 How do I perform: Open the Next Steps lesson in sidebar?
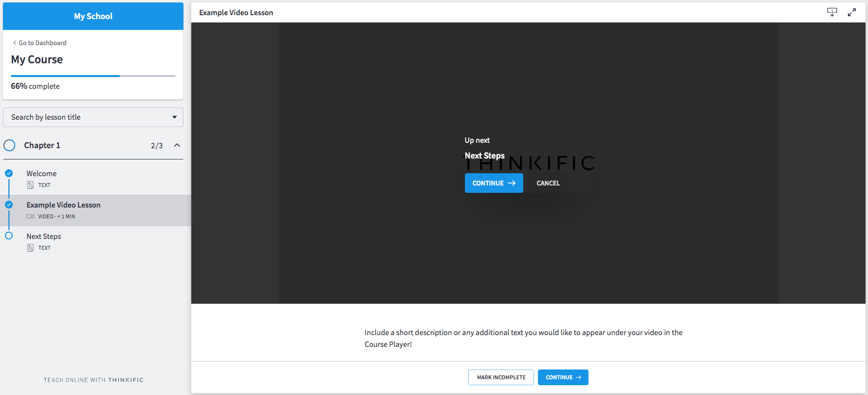(x=96, y=241)
